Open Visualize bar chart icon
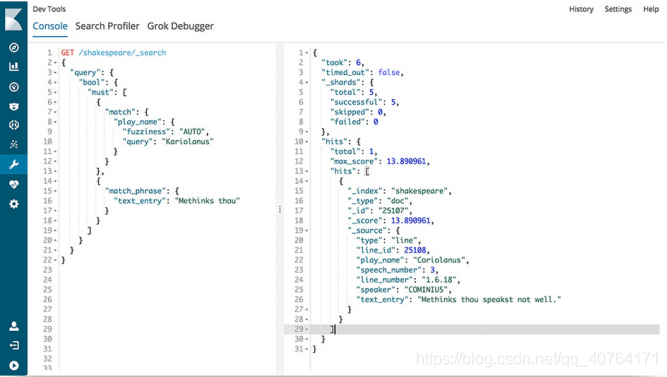The width and height of the screenshot is (667, 377). tap(14, 66)
